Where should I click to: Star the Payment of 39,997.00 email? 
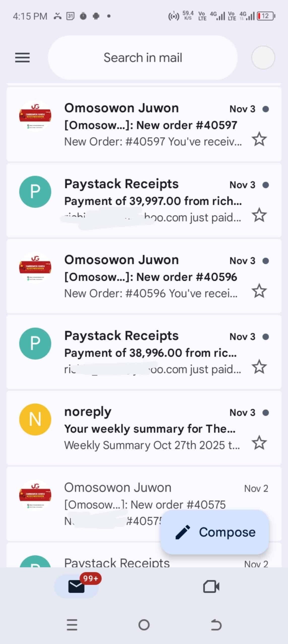point(259,215)
